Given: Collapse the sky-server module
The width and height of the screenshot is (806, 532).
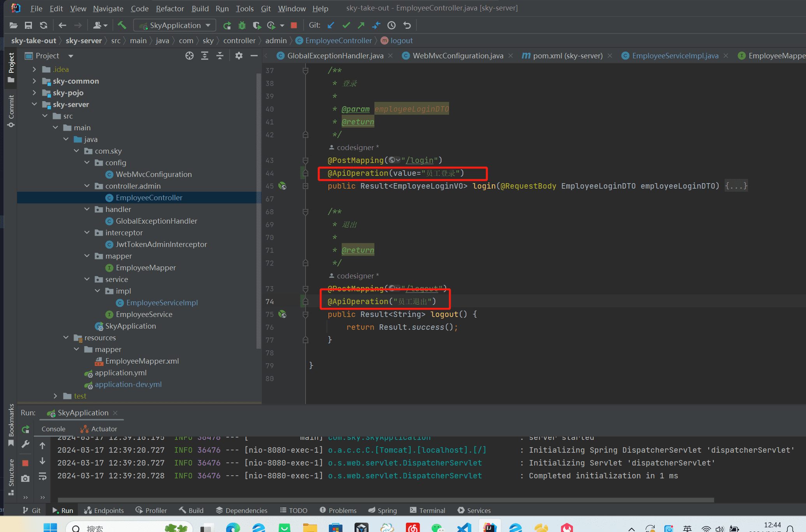Looking at the screenshot, I should (x=35, y=104).
